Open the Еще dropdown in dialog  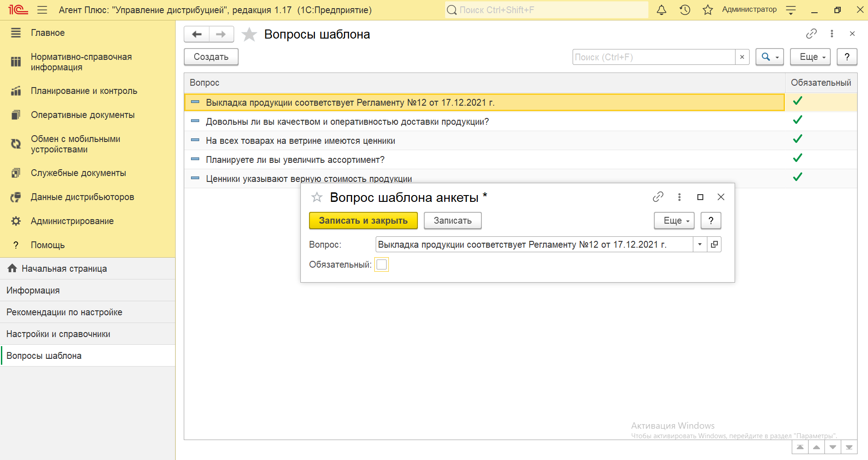pos(674,221)
